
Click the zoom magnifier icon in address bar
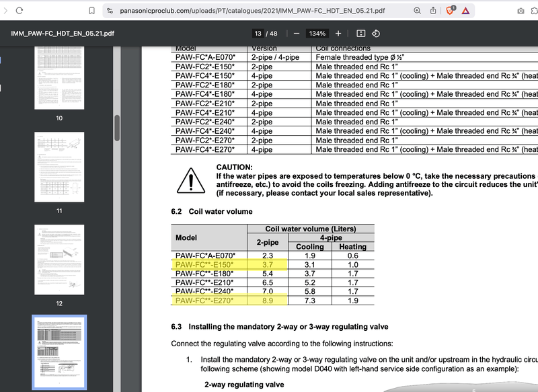point(417,11)
